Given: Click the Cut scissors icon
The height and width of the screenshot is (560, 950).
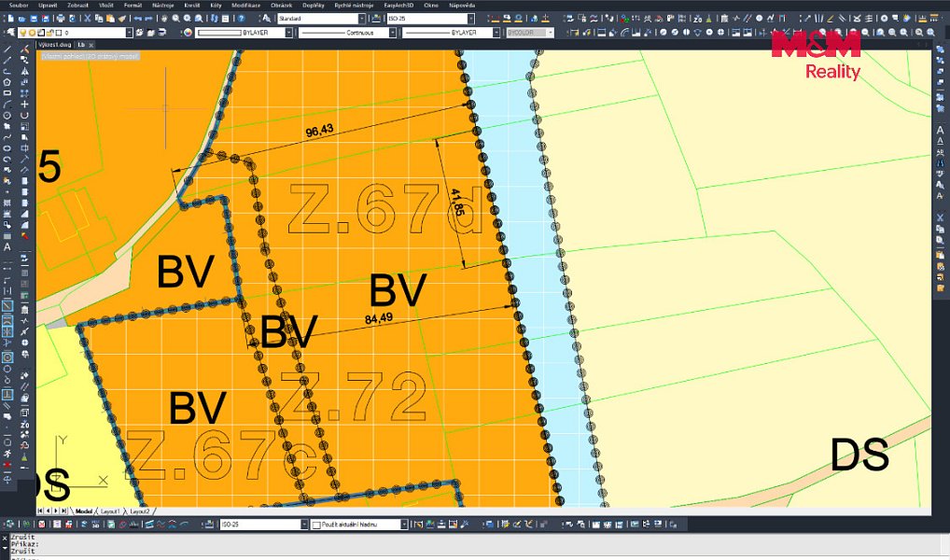Looking at the screenshot, I should click(x=87, y=19).
